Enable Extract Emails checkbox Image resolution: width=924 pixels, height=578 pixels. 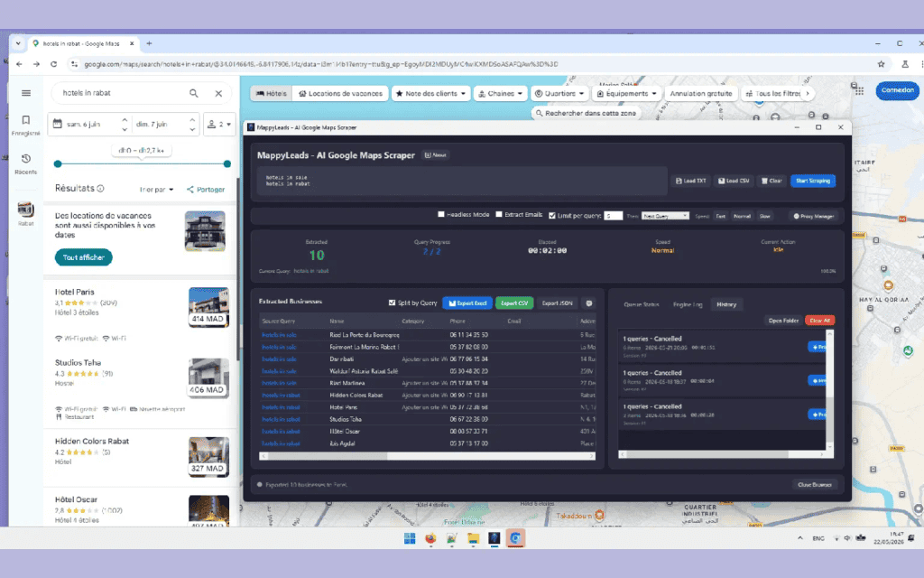coord(498,215)
